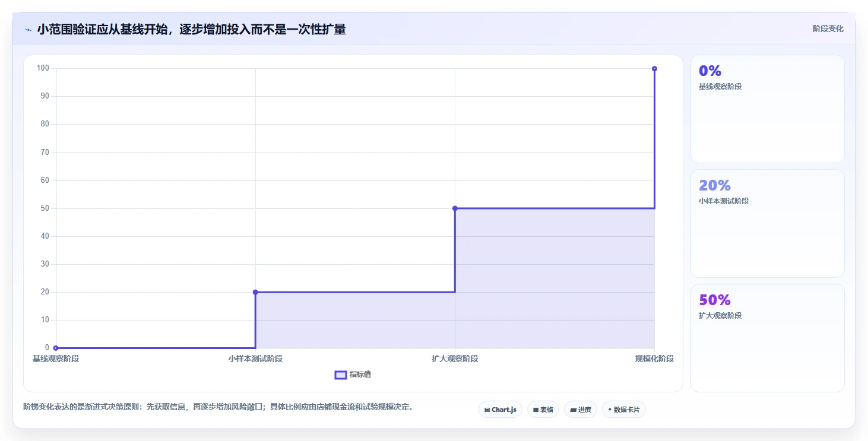Screen dimensions: 868x441
Task: Select the data point at value 100
Action: (654, 69)
